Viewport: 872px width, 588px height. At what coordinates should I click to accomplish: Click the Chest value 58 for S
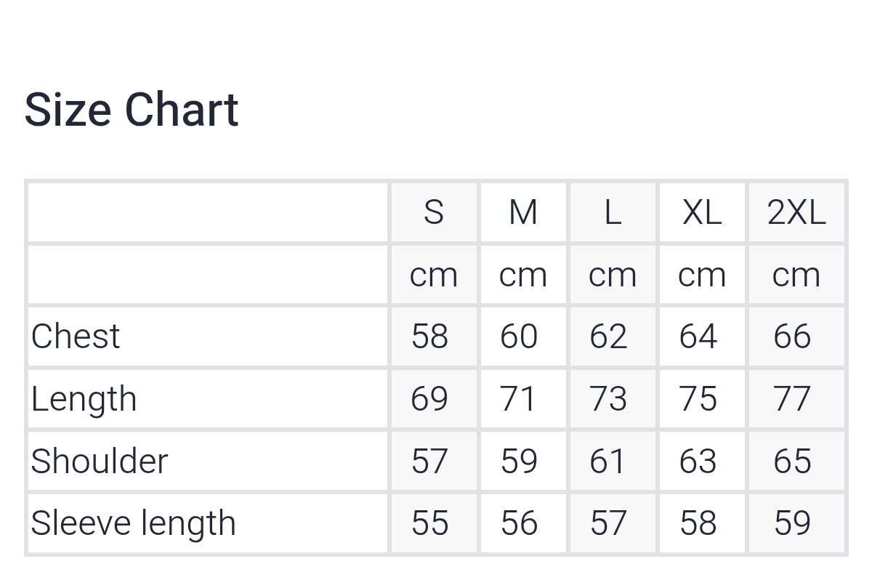[429, 337]
